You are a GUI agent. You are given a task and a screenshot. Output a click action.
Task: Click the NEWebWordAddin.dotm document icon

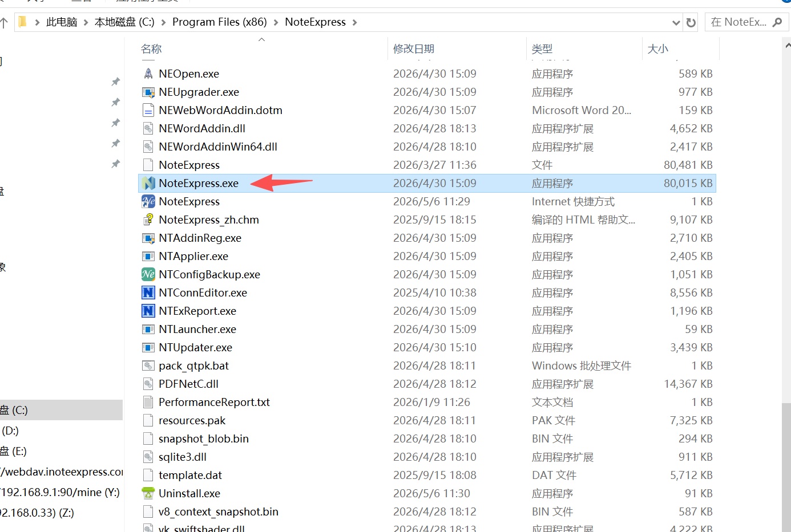tap(148, 110)
